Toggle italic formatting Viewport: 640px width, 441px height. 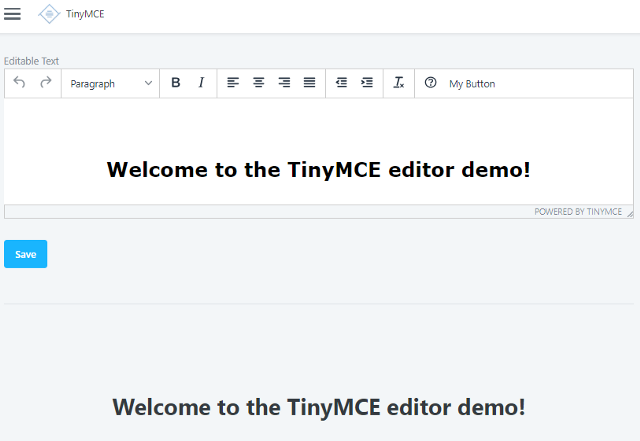[201, 83]
